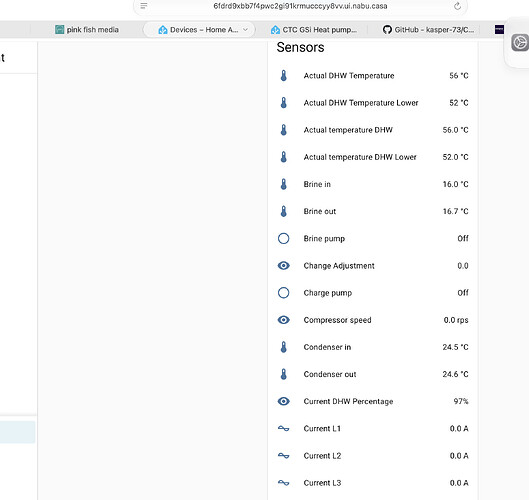The image size is (529, 500).
Task: Click the Compressor speed eye icon
Action: coord(283,320)
